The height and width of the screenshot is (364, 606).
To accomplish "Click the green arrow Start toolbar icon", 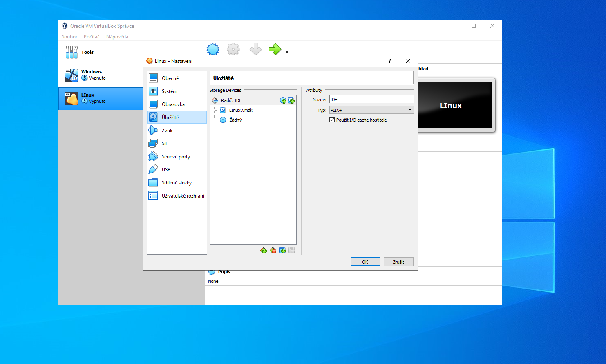I will (275, 49).
